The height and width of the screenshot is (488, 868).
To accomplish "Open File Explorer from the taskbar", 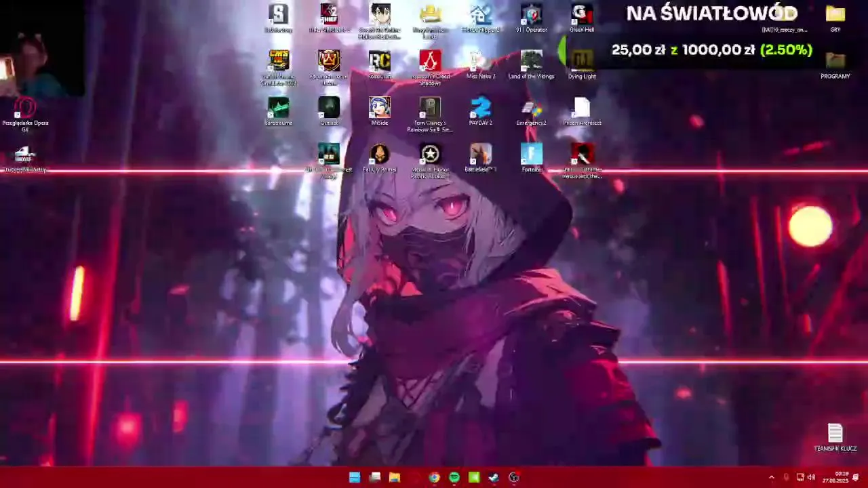I will tap(394, 477).
